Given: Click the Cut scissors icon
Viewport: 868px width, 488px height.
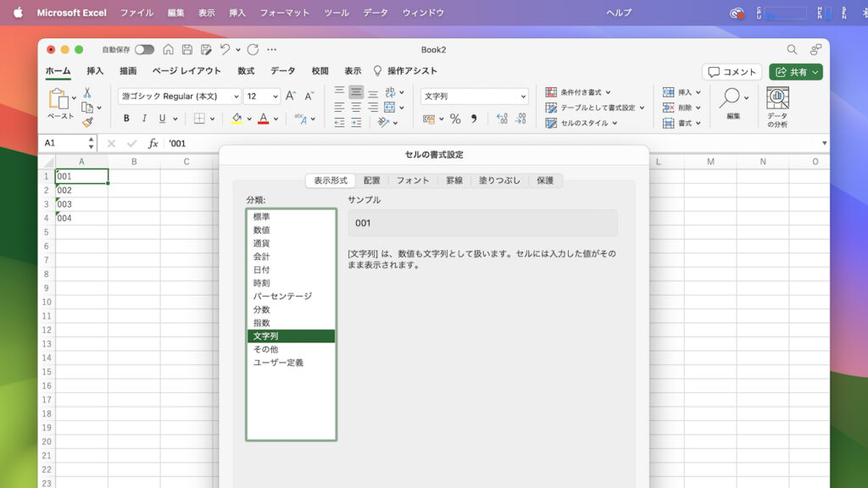Looking at the screenshot, I should tap(86, 93).
